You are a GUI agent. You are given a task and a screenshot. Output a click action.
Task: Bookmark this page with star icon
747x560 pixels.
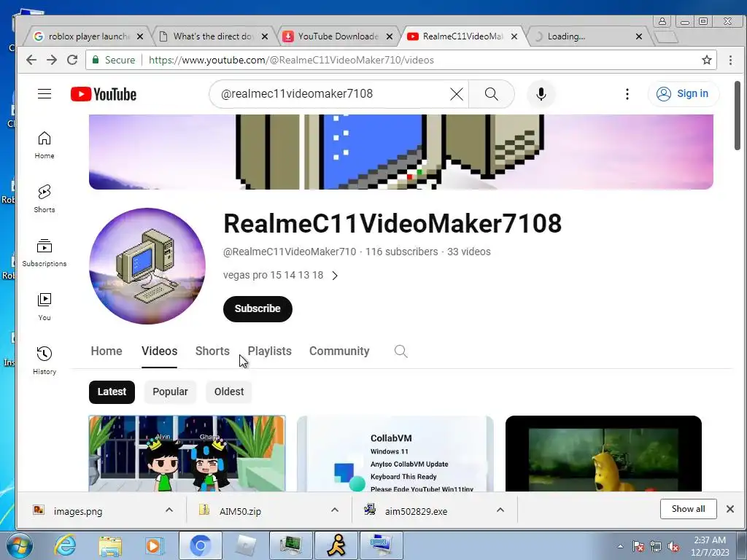[x=706, y=60]
